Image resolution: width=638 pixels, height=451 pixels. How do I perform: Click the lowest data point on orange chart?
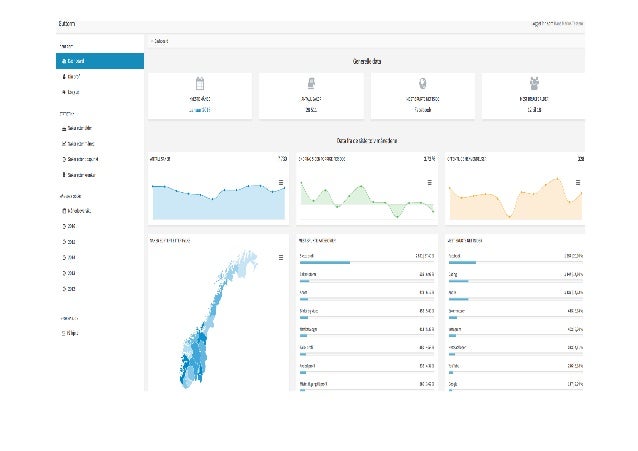[x=509, y=217]
